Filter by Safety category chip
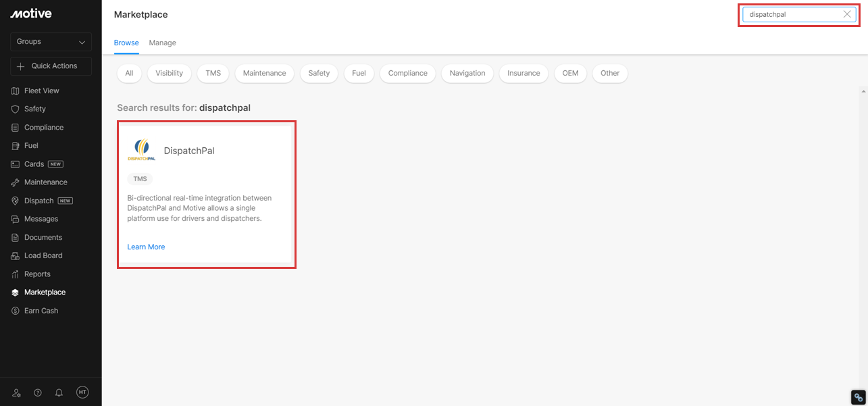 point(319,73)
